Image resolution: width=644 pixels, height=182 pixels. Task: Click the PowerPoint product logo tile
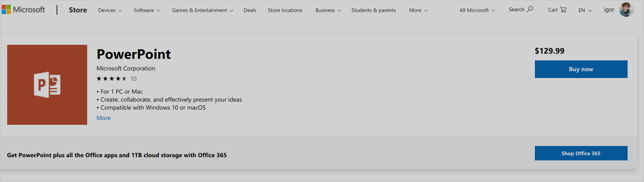pos(47,85)
